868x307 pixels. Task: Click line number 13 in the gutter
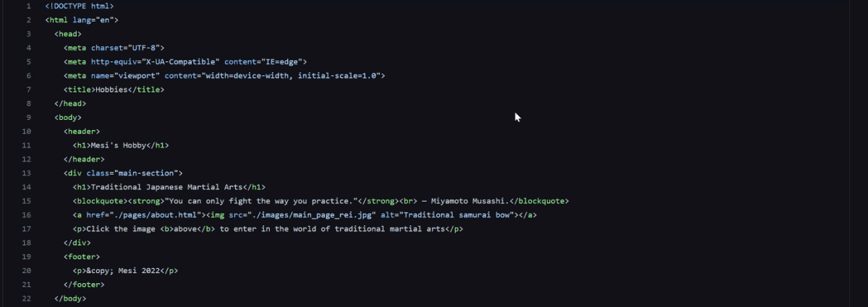(x=26, y=173)
